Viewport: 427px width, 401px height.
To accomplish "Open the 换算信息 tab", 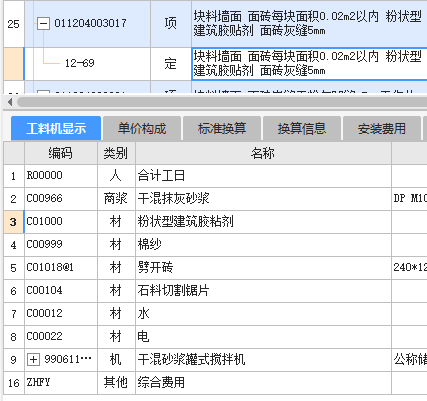I will 302,128.
